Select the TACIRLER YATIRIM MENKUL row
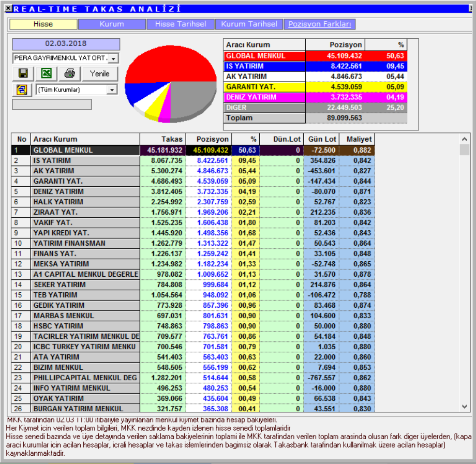476x464 pixels. click(193, 336)
